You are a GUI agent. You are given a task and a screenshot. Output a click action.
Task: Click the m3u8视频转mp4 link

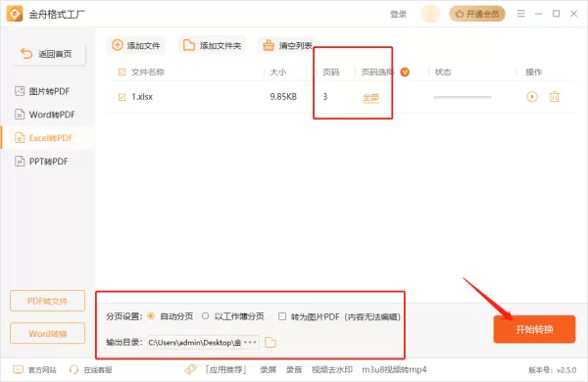[394, 370]
